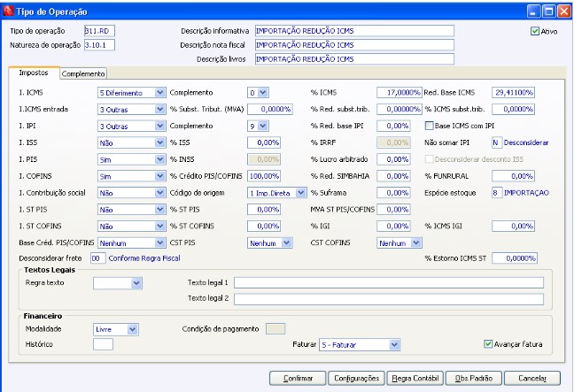574x392 pixels.
Task: Enable the Base ICMS com IPI checkbox
Action: click(x=430, y=126)
